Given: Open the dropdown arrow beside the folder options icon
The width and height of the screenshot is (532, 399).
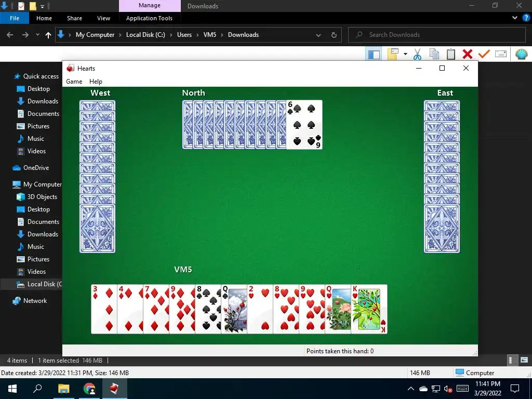Looking at the screenshot, I should 405,54.
